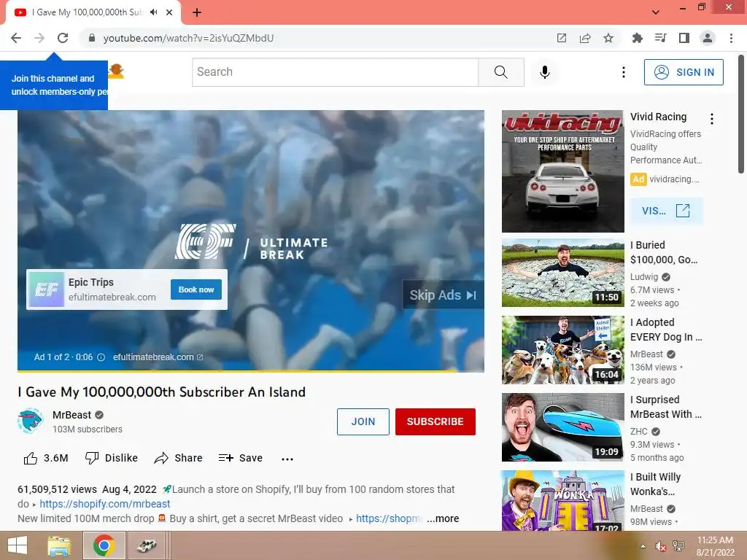Open the taskbar clock 11:25 AM
Screen dimensions: 747x560
(x=715, y=546)
